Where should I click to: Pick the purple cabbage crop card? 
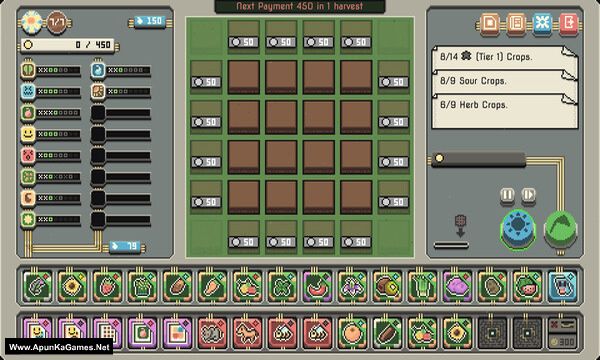pyautogui.click(x=458, y=287)
